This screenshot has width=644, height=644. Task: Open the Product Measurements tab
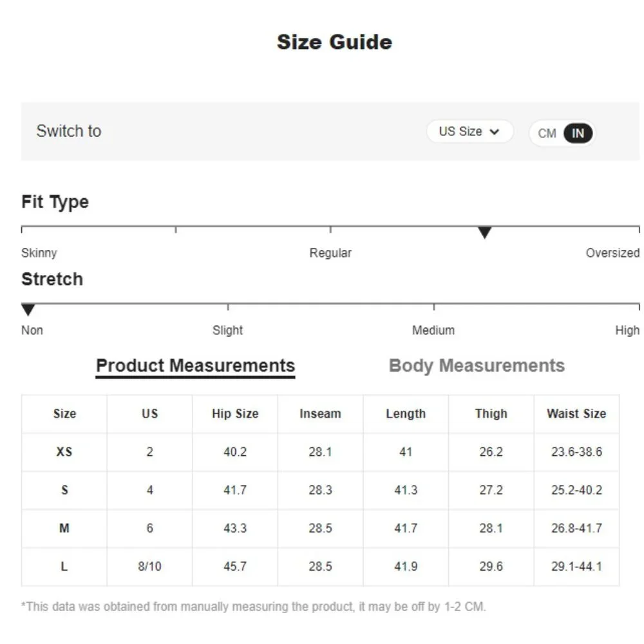click(x=195, y=366)
